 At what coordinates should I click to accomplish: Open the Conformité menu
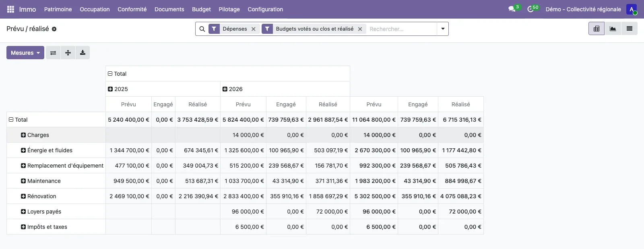[132, 9]
